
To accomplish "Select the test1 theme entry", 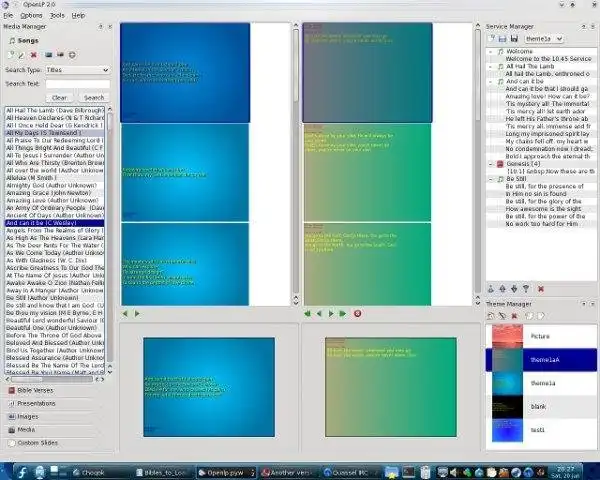I will 541,430.
